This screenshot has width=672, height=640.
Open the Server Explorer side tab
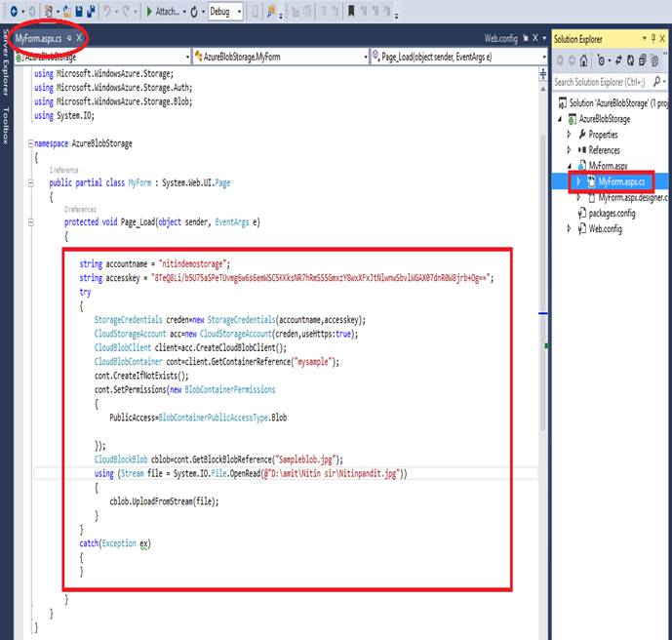pos(6,62)
